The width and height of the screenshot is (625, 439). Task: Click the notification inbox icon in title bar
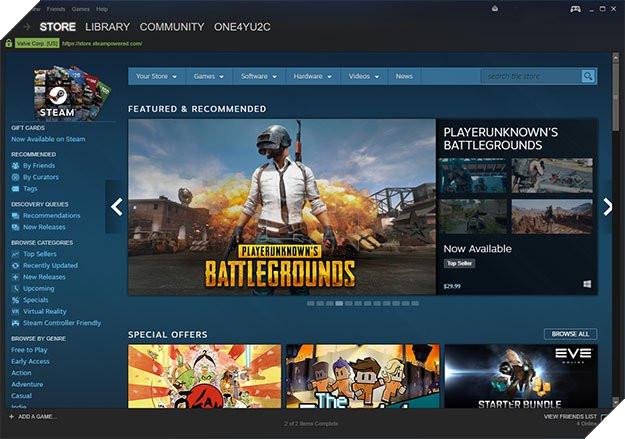[495, 8]
